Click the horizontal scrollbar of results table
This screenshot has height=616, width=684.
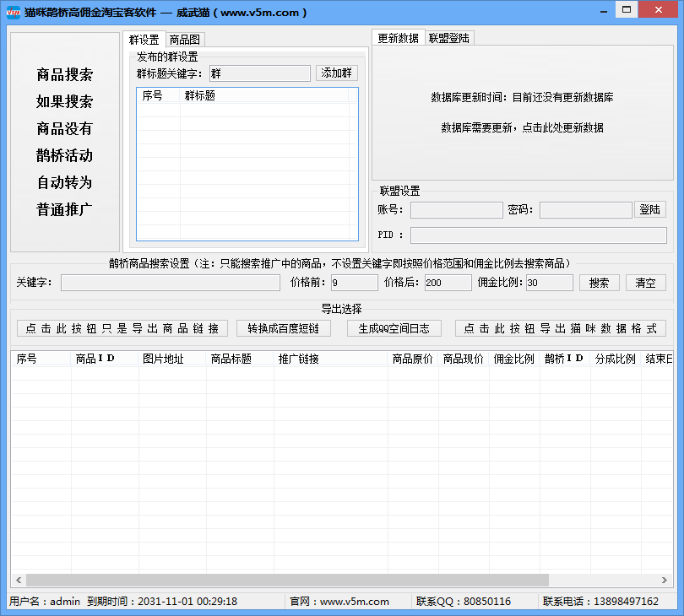[287, 580]
